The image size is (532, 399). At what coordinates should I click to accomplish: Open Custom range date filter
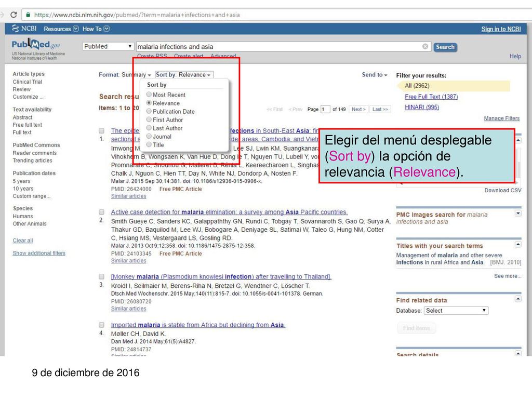pyautogui.click(x=32, y=196)
